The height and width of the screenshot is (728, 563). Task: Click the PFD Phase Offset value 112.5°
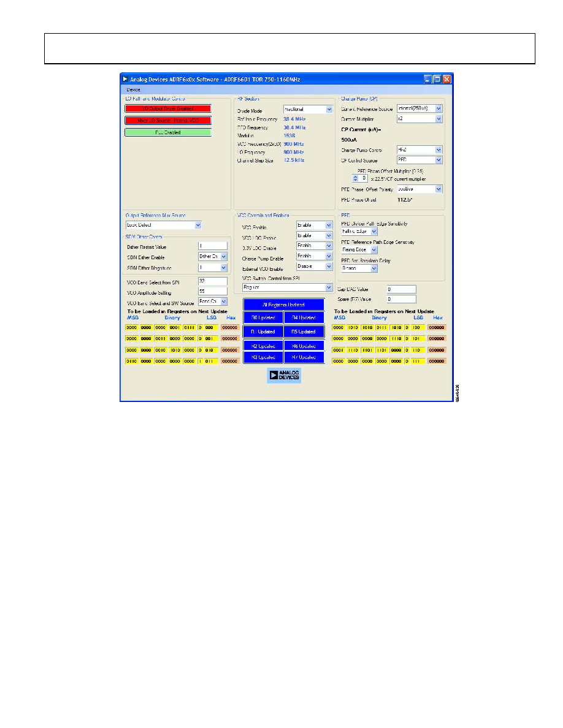coord(405,200)
